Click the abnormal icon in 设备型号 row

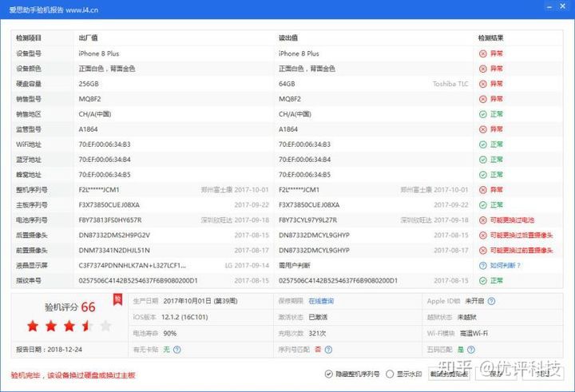pyautogui.click(x=482, y=53)
